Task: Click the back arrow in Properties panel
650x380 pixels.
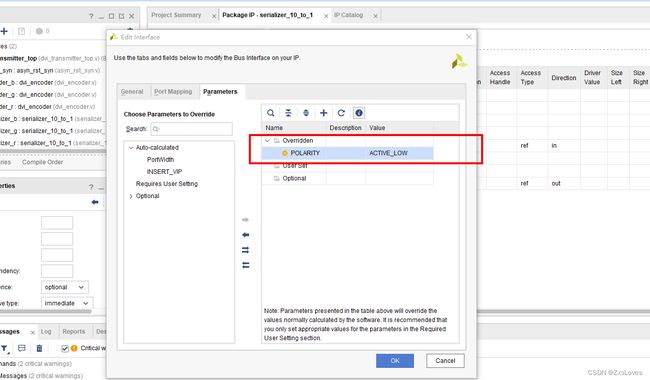Action: tap(95, 202)
